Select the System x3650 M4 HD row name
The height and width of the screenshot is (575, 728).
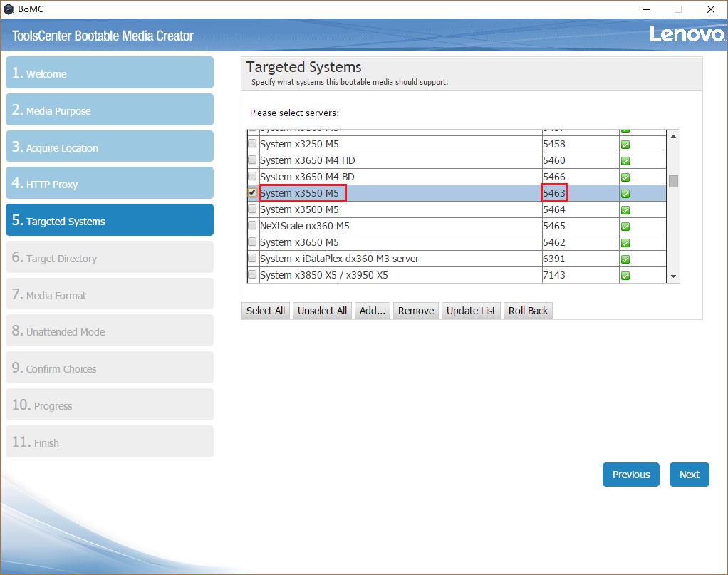click(307, 160)
